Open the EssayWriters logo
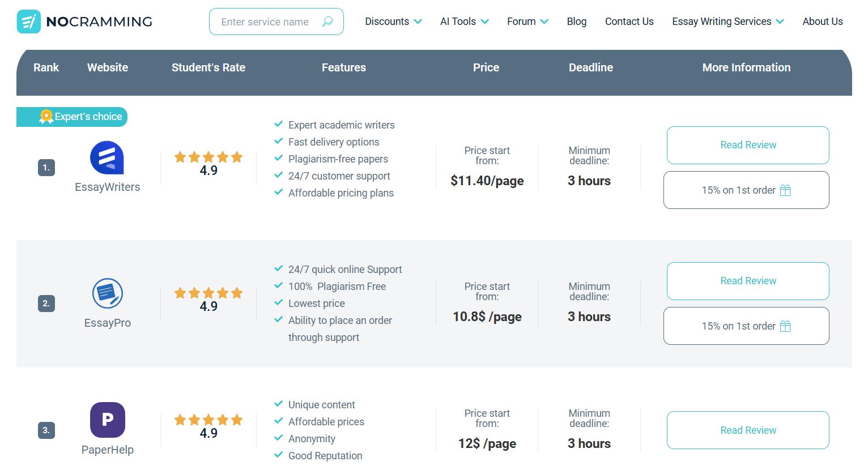 [x=107, y=157]
